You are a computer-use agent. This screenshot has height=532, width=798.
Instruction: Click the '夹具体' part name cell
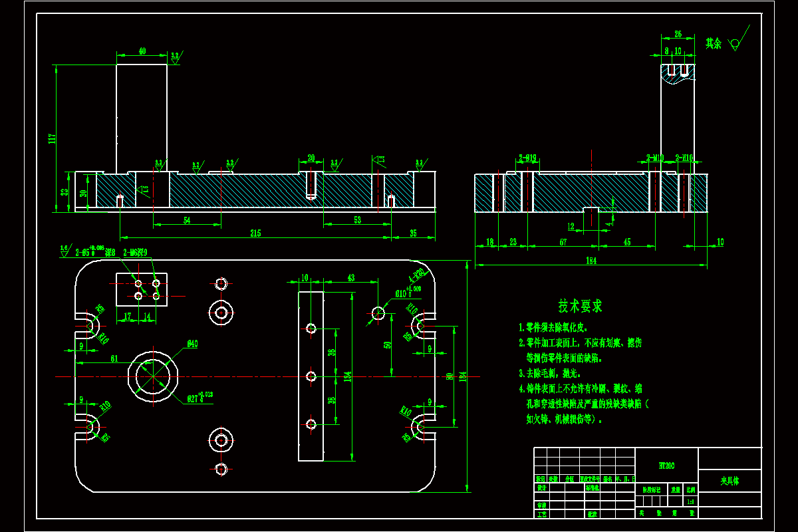(x=730, y=479)
